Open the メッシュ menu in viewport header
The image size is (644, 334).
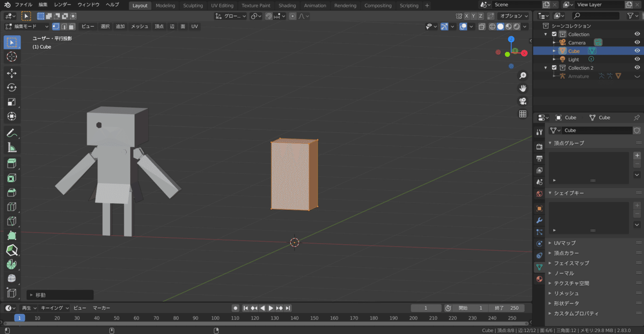(140, 26)
